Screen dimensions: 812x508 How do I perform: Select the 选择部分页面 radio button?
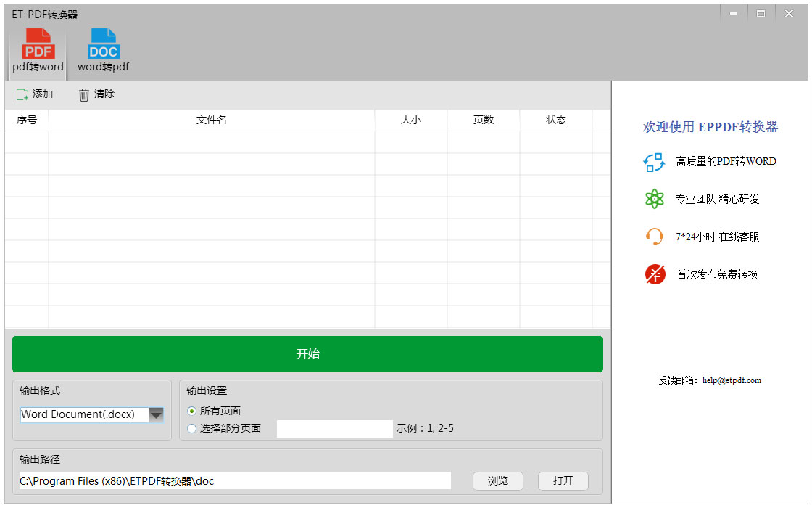coord(191,428)
